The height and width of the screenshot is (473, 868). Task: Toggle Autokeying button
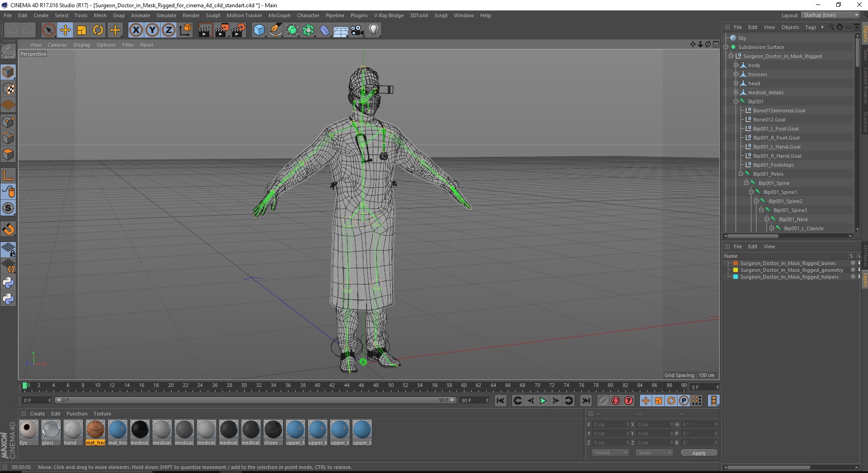tap(615, 401)
